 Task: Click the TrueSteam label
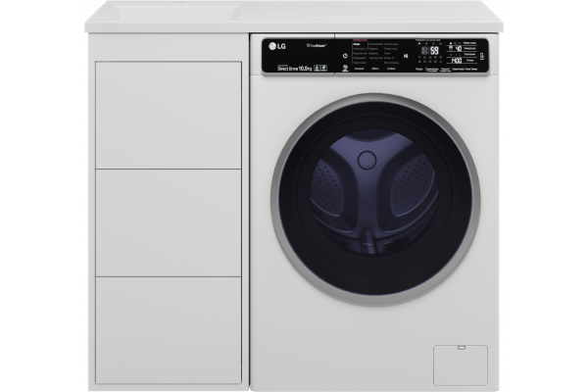point(317,45)
